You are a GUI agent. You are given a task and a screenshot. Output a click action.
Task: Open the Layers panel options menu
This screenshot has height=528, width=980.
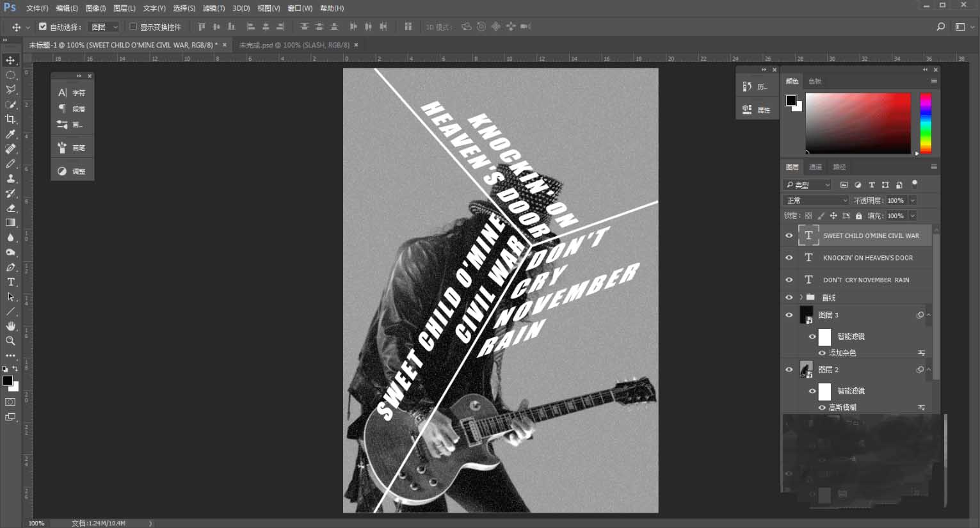pos(934,166)
